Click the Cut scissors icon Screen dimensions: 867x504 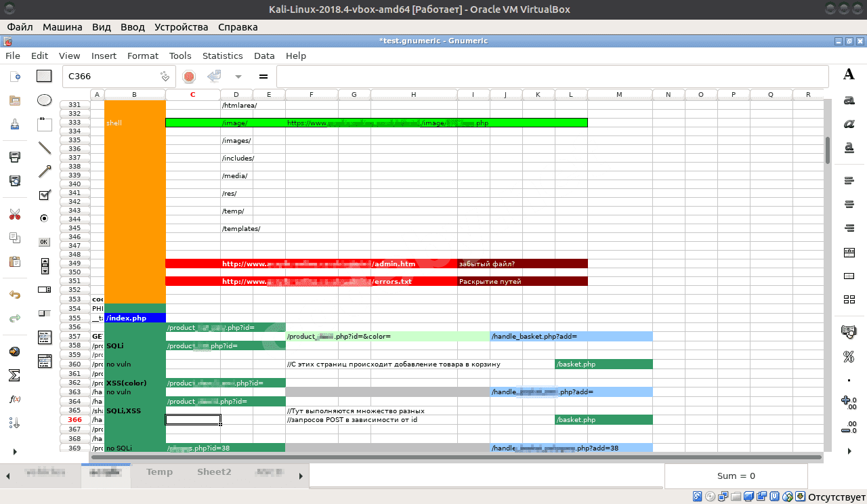tap(14, 215)
